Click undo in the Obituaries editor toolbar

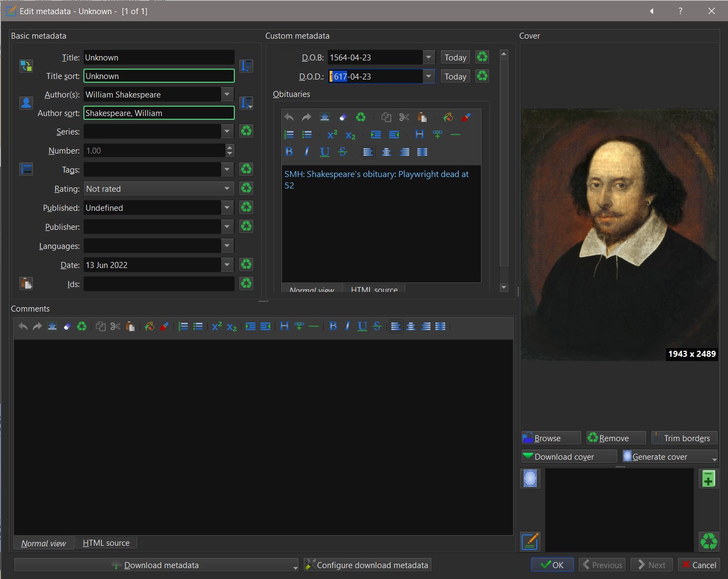289,117
